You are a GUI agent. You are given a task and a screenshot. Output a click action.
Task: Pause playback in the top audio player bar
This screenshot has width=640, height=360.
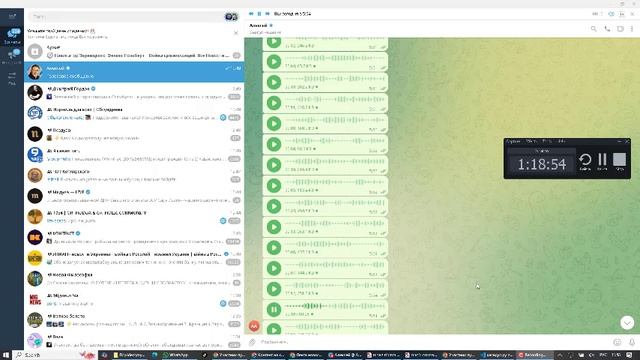pos(259,14)
